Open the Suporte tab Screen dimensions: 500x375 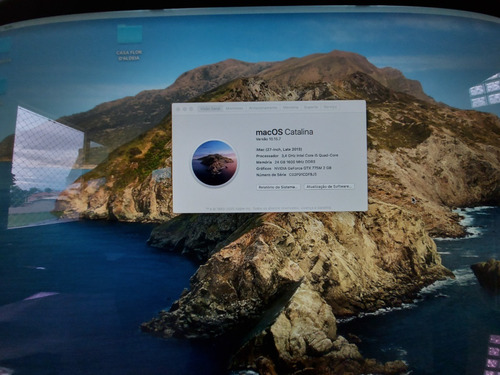tap(311, 107)
